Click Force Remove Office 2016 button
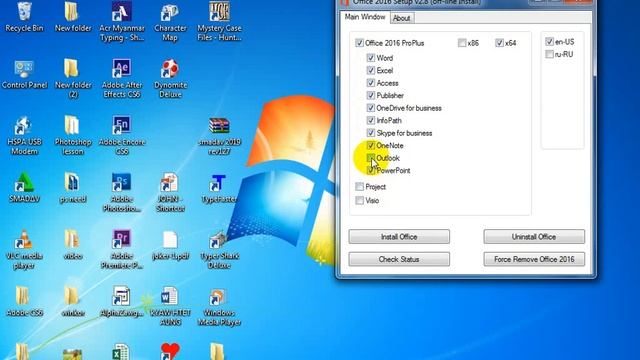640x360 pixels. click(x=534, y=259)
